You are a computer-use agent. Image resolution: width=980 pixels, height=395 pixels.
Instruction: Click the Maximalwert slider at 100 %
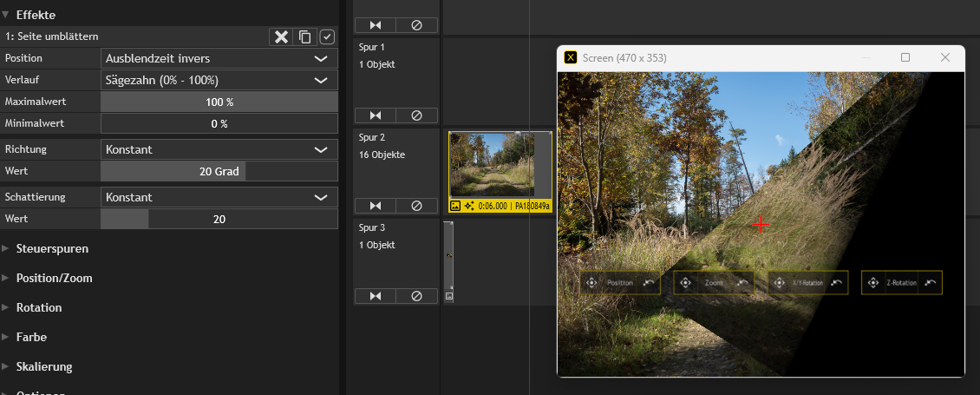tap(219, 102)
